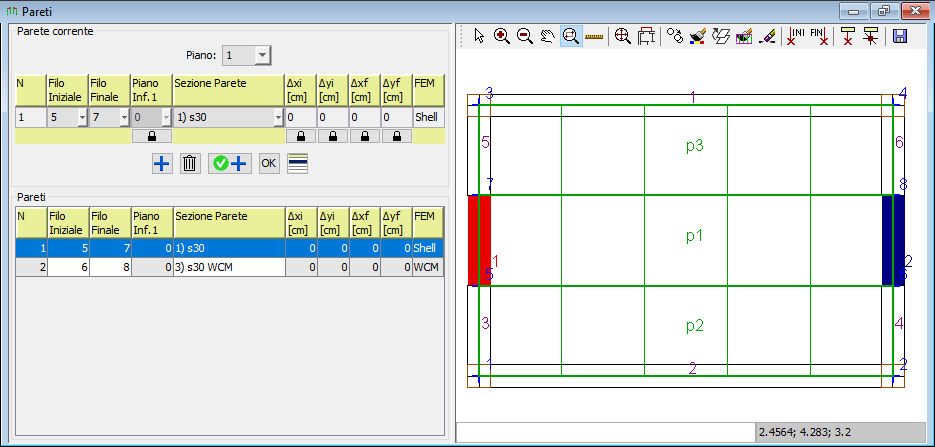Viewport: 935px width, 447px height.
Task: Click green check with plus button
Action: point(230,163)
